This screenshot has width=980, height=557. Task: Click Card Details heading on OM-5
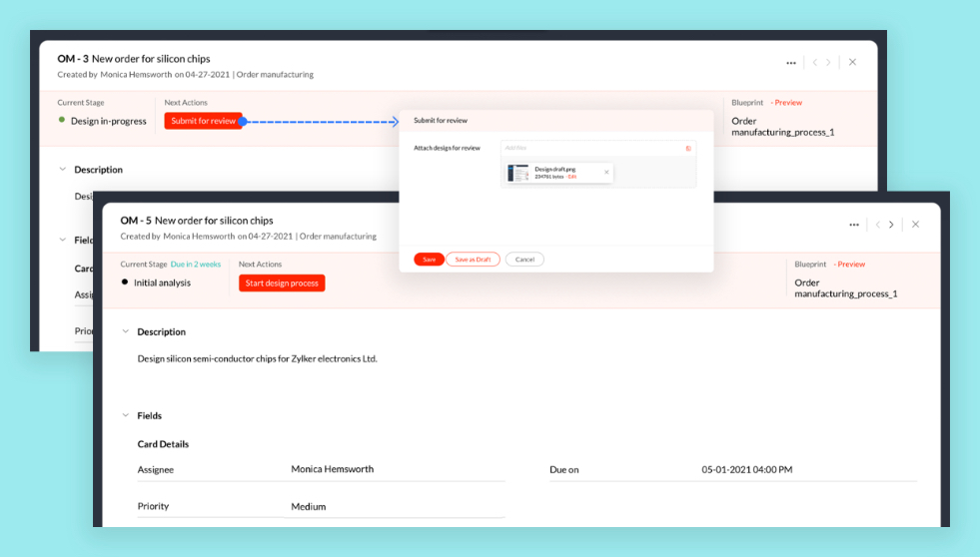[x=163, y=444]
